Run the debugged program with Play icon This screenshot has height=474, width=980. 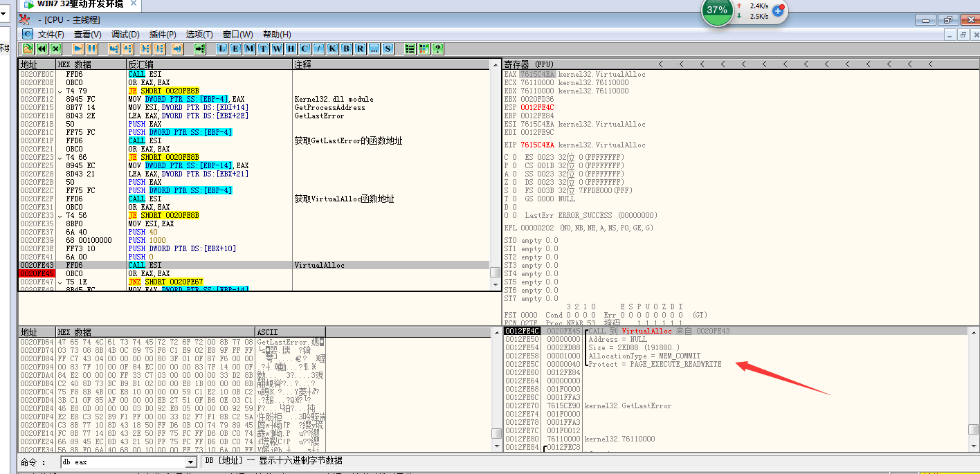tap(78, 48)
